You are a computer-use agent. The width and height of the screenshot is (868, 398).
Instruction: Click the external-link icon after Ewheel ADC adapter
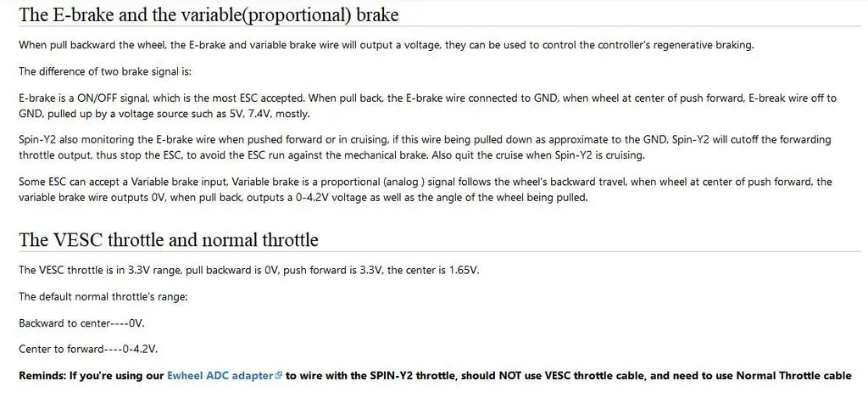pyautogui.click(x=278, y=375)
